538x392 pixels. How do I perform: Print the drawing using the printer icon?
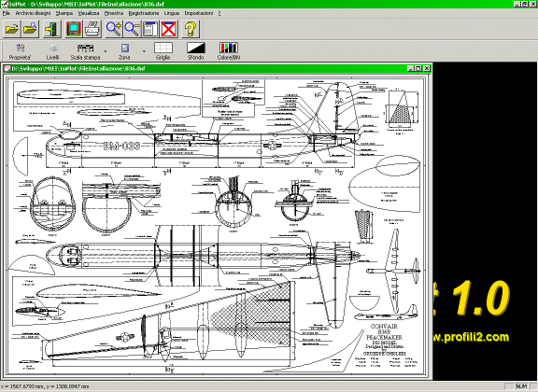pos(92,29)
